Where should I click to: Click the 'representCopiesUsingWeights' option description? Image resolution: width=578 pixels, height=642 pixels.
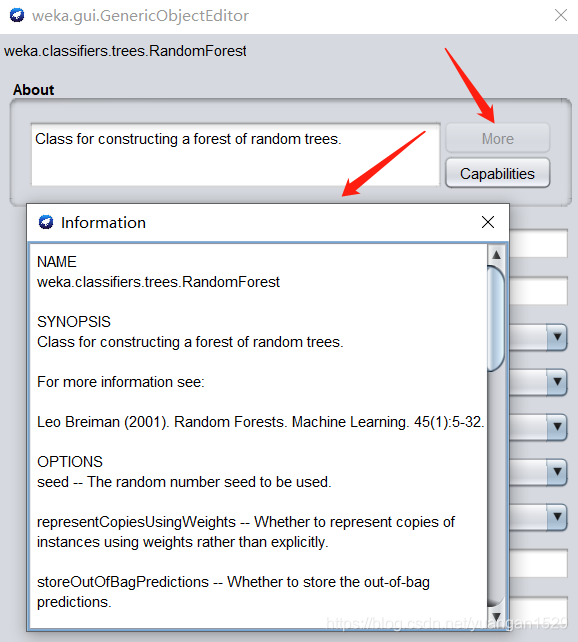pos(246,532)
